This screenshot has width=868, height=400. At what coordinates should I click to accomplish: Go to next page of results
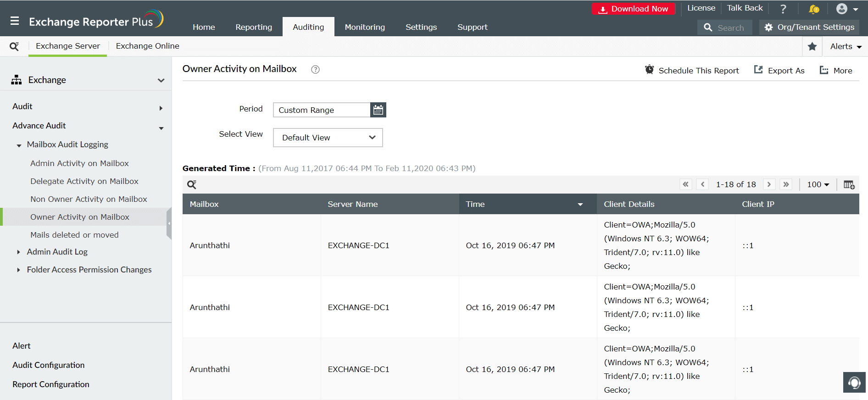tap(769, 184)
